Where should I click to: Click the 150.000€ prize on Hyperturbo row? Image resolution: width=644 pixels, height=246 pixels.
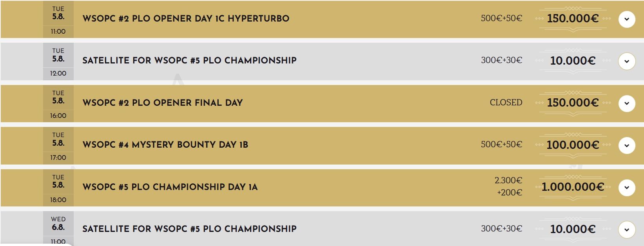pos(573,18)
